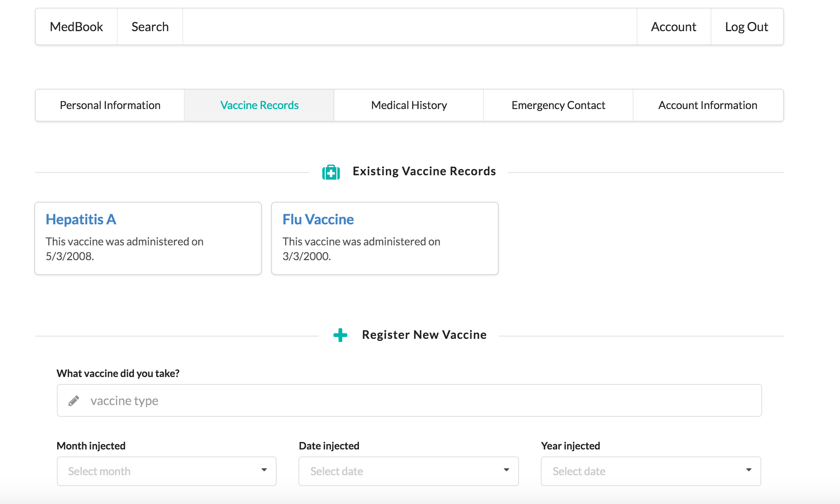Open the Search page from the navbar
The width and height of the screenshot is (840, 504).
(150, 27)
